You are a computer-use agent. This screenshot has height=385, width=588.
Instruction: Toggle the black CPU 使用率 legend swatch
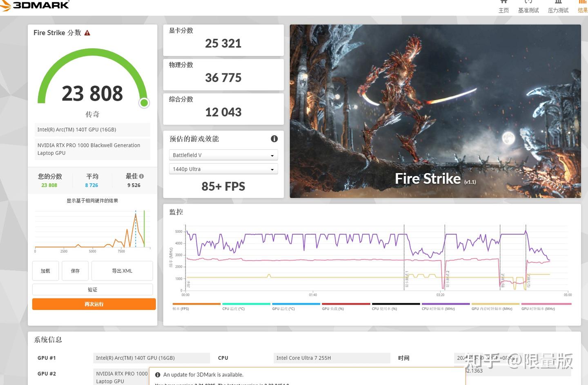[x=396, y=304]
